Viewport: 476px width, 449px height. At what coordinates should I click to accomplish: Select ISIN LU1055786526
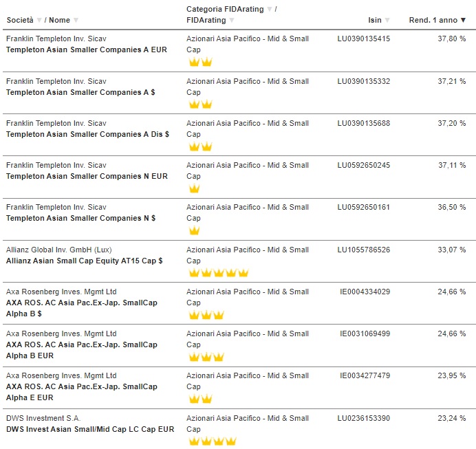pyautogui.click(x=364, y=250)
